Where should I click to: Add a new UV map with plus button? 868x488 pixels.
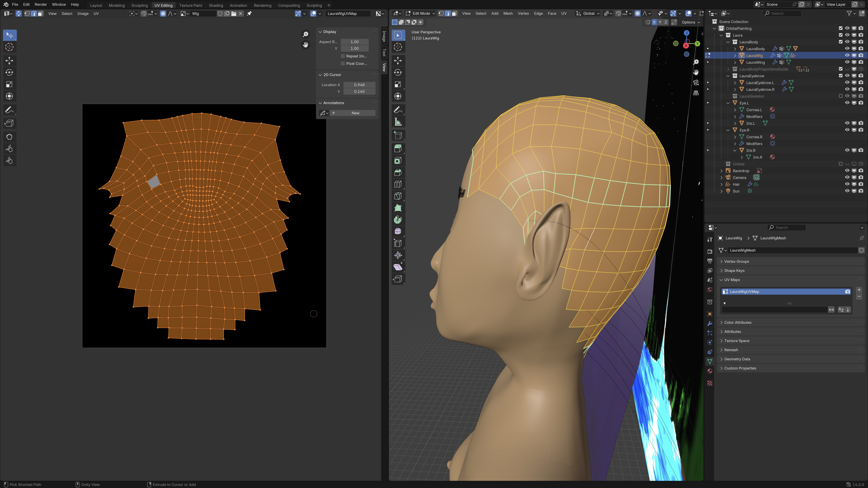pos(859,290)
